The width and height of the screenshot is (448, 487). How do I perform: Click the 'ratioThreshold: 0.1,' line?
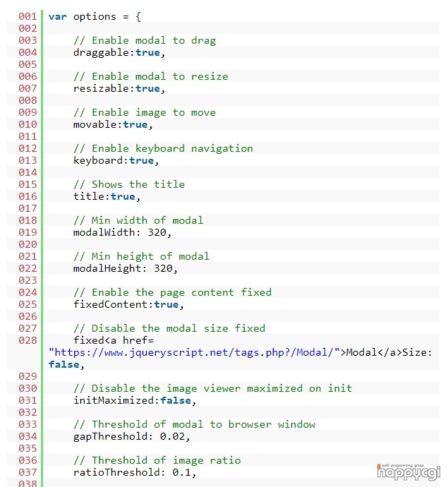pos(135,473)
